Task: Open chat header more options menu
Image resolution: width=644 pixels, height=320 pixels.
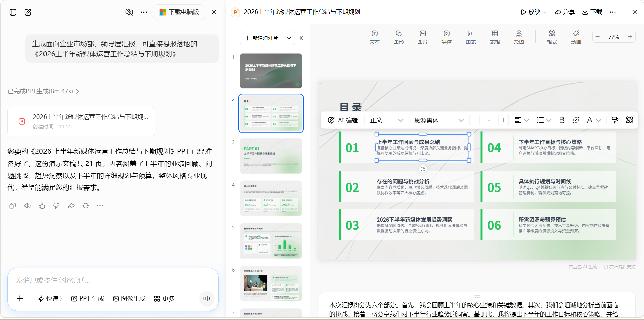Action: coord(144,12)
